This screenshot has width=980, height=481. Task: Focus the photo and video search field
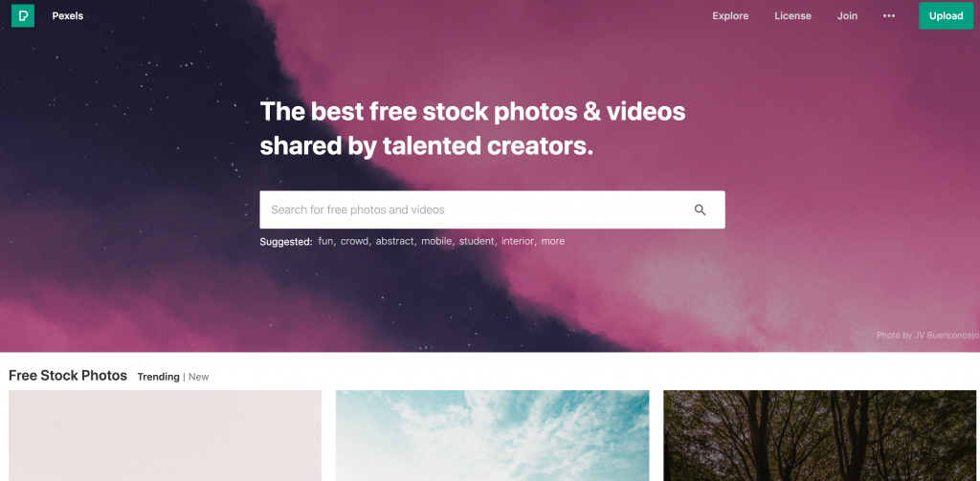(493, 209)
